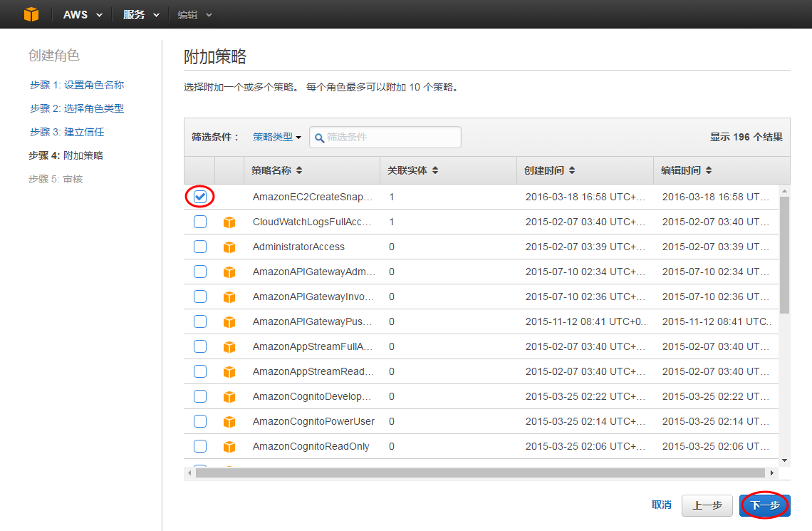The width and height of the screenshot is (812, 531).
Task: Open the 策略类型 filter dropdown
Action: 276,138
